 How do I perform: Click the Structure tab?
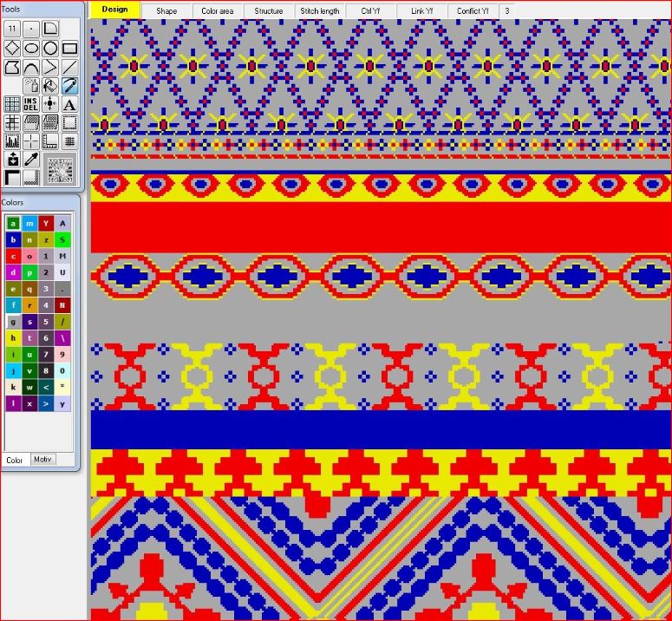(x=269, y=11)
